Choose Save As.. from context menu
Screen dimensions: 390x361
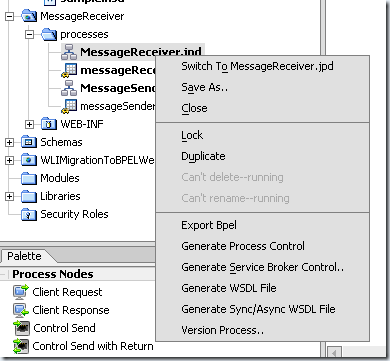coord(263,87)
